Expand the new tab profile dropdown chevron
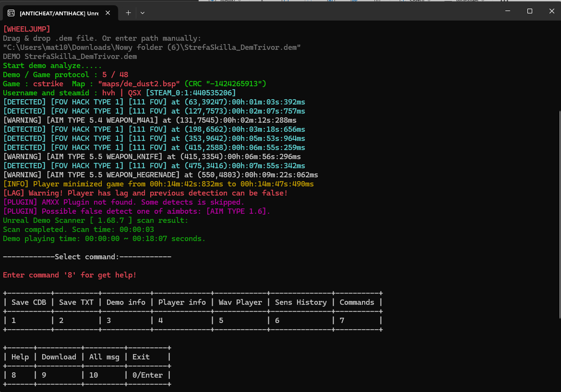Viewport: 561px width, 392px height. 142,13
